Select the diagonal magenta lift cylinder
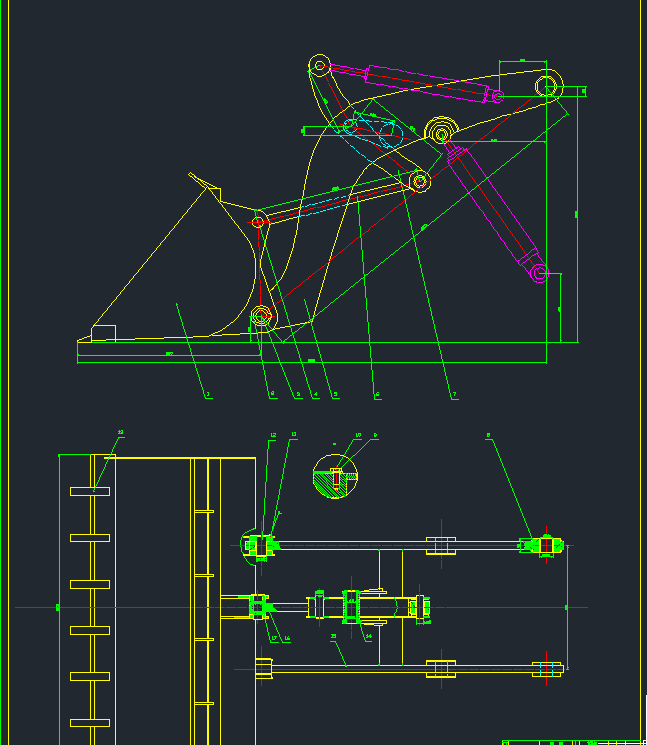Viewport: 647px width, 745px height. pyautogui.click(x=494, y=211)
